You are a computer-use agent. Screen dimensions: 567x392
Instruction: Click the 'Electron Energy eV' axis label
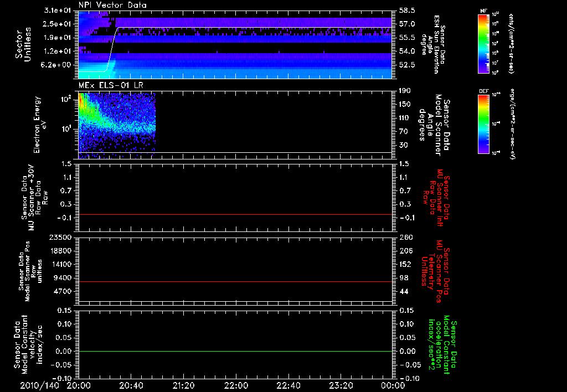(40, 125)
